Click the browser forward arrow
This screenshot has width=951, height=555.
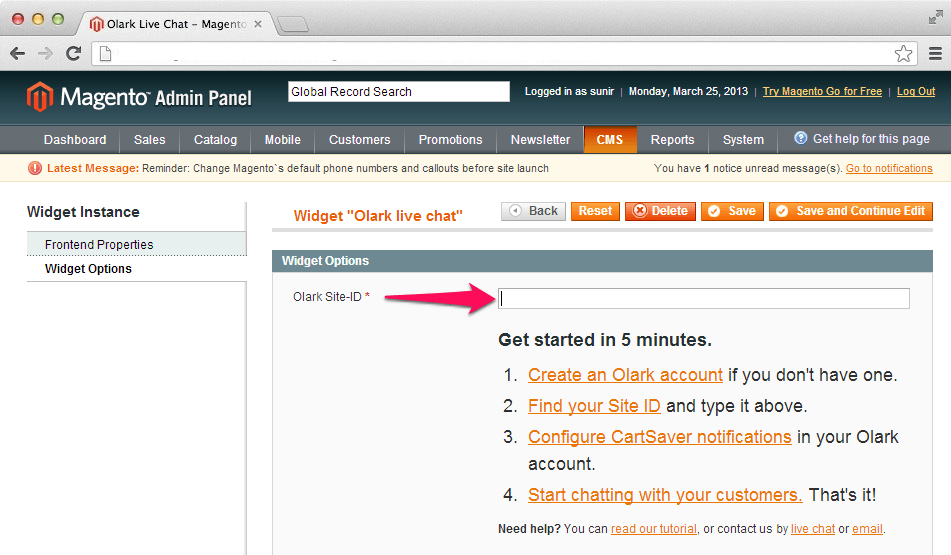45,54
